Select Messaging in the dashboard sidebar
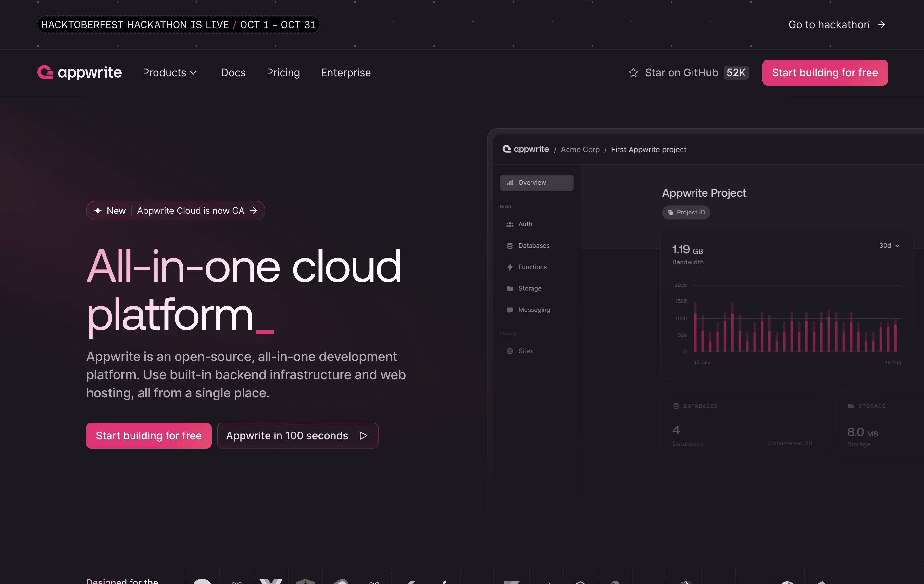This screenshot has height=584, width=924. [x=536, y=310]
